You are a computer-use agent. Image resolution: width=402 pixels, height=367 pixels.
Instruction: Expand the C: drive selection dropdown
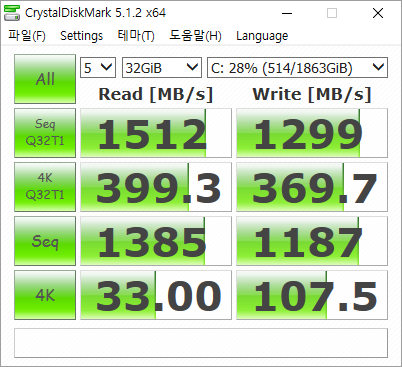pos(297,68)
